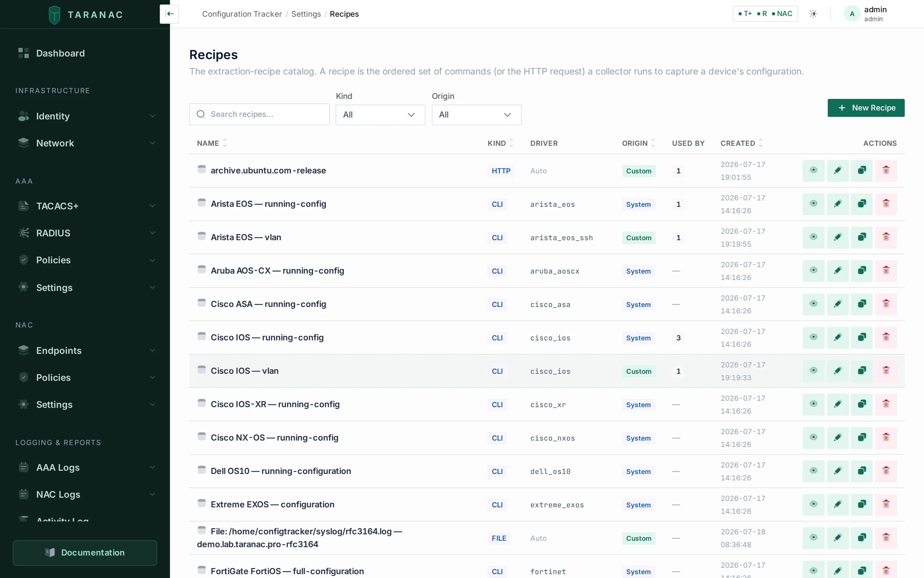Expand the Identity sidebar section
Image resolution: width=924 pixels, height=578 pixels.
pyautogui.click(x=86, y=116)
